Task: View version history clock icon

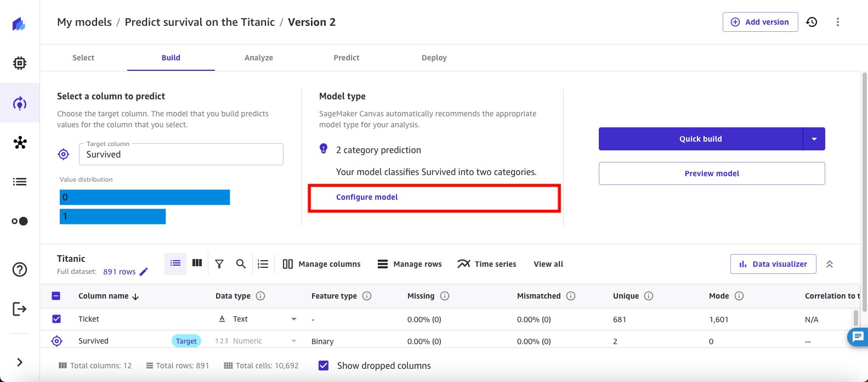Action: (812, 22)
